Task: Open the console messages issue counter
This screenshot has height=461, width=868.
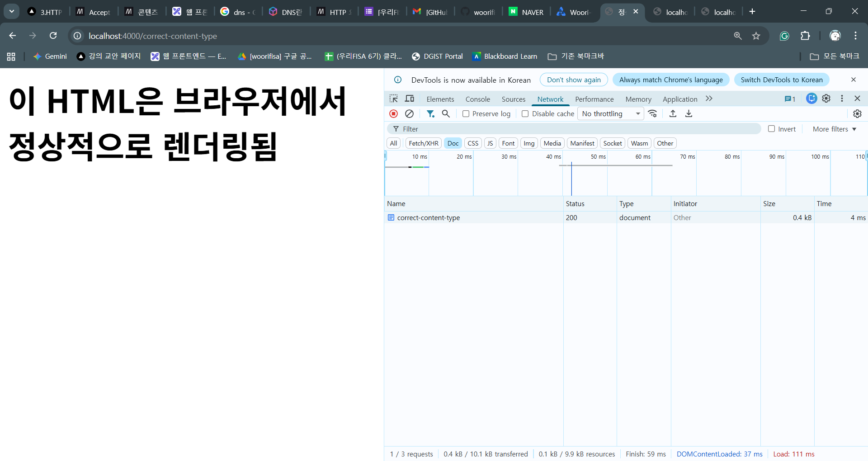Action: [x=790, y=99]
